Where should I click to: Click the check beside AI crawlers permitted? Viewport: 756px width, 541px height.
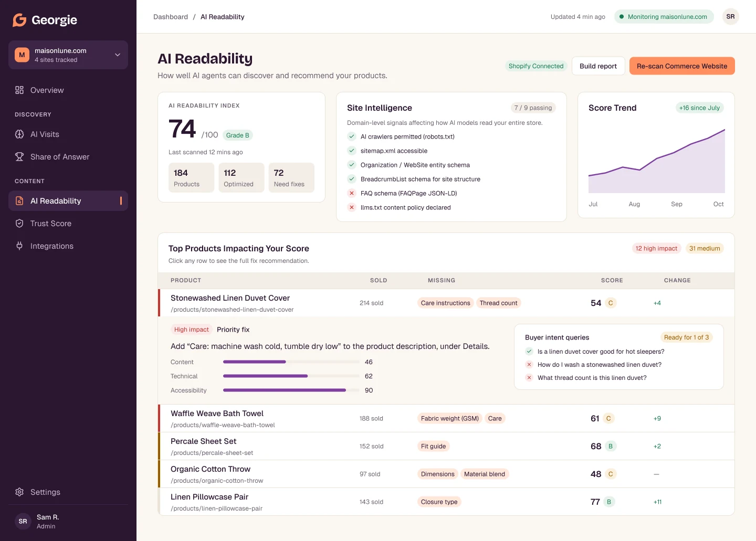pyautogui.click(x=352, y=136)
